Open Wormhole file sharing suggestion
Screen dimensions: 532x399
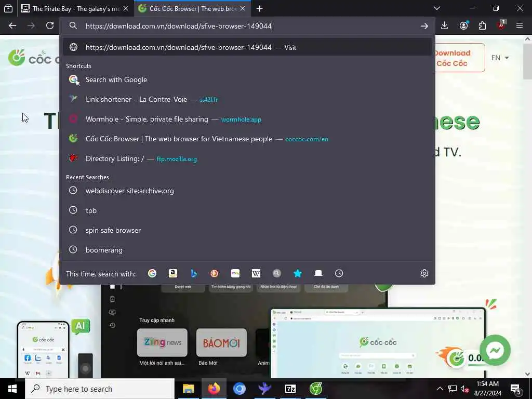247,119
